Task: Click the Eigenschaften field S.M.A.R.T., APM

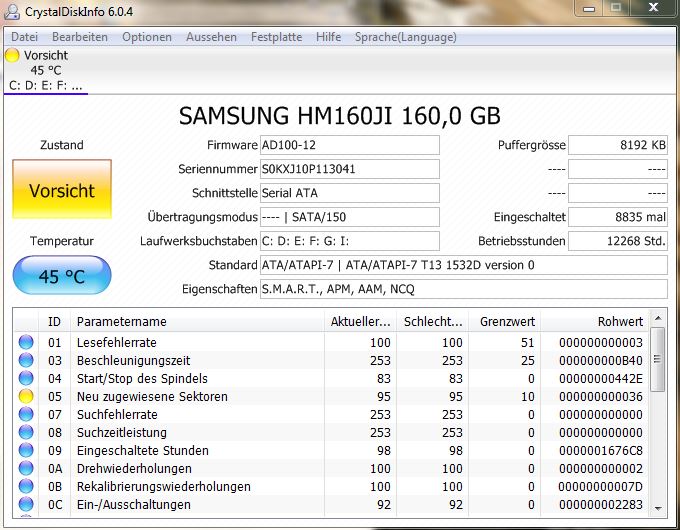Action: pos(464,289)
